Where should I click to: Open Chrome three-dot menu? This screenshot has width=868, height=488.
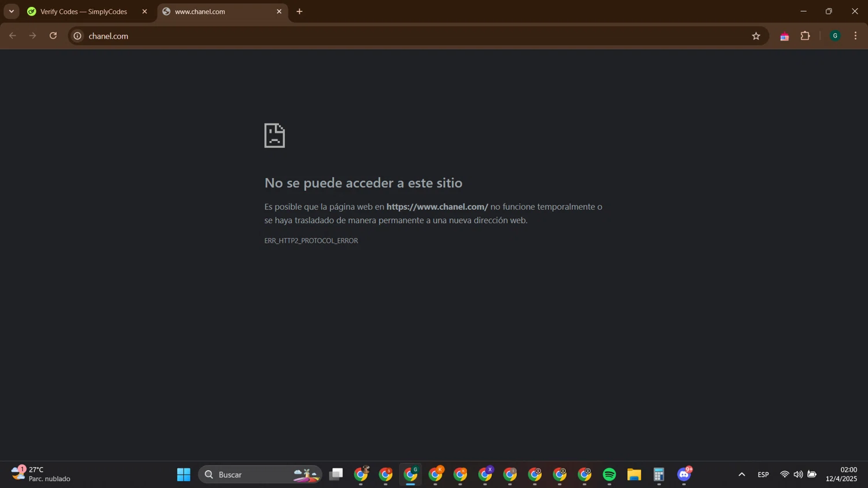point(855,36)
